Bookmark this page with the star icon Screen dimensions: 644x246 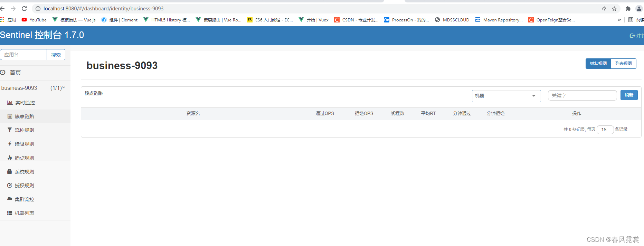(614, 9)
